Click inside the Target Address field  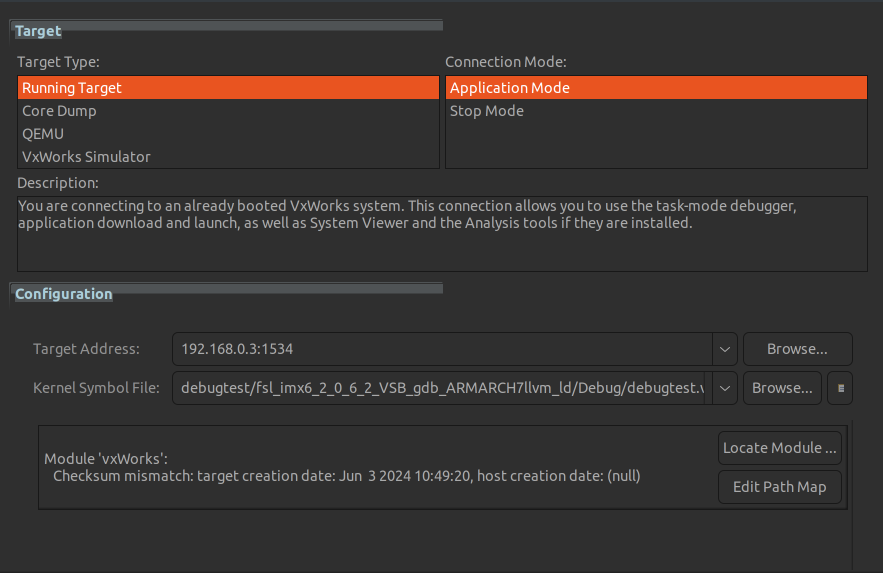[440, 349]
